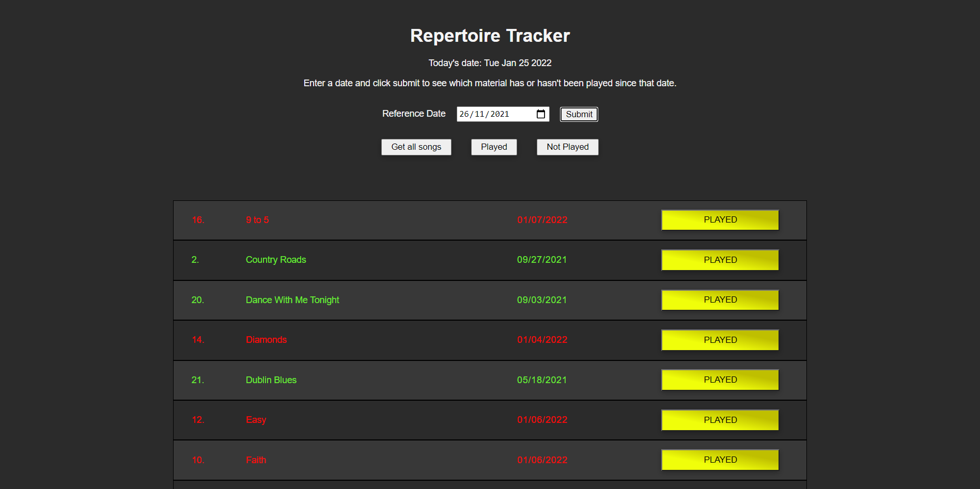Screen dimensions: 980x489
Task: Click the Reference Date input field
Action: tap(503, 114)
